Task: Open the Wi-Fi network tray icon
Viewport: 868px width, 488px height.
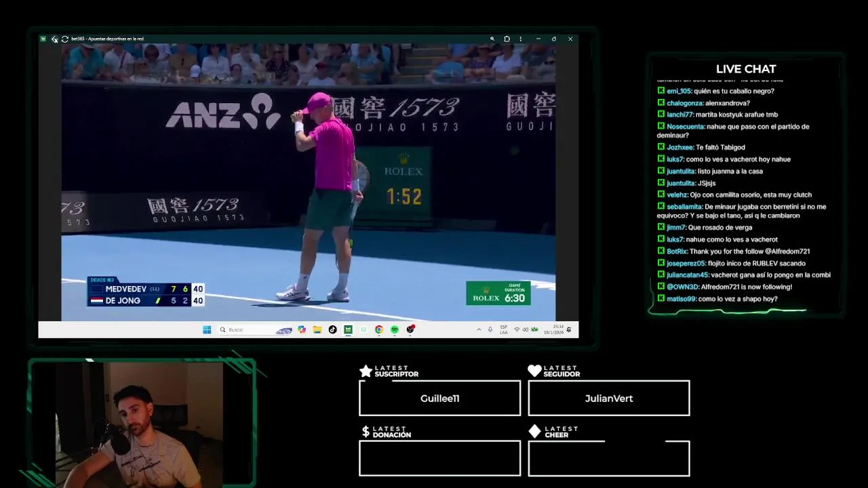Action: [517, 330]
